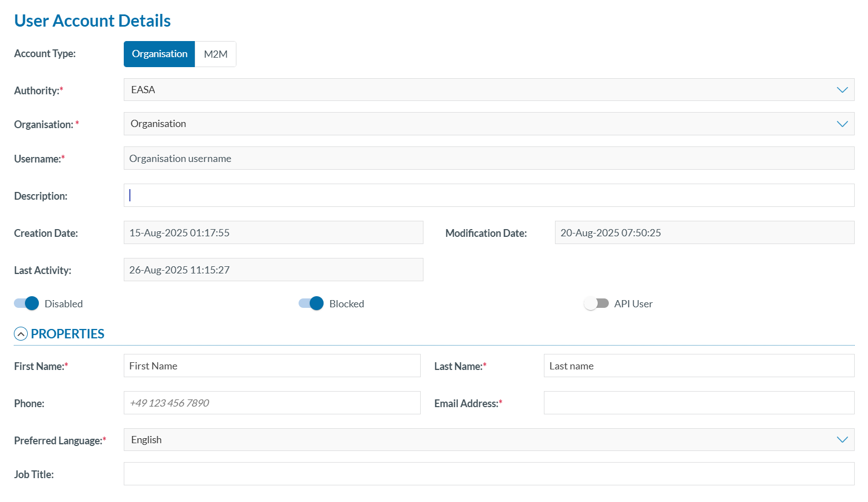Image resolution: width=868 pixels, height=502 pixels.
Task: Click the First Name input box
Action: click(272, 366)
